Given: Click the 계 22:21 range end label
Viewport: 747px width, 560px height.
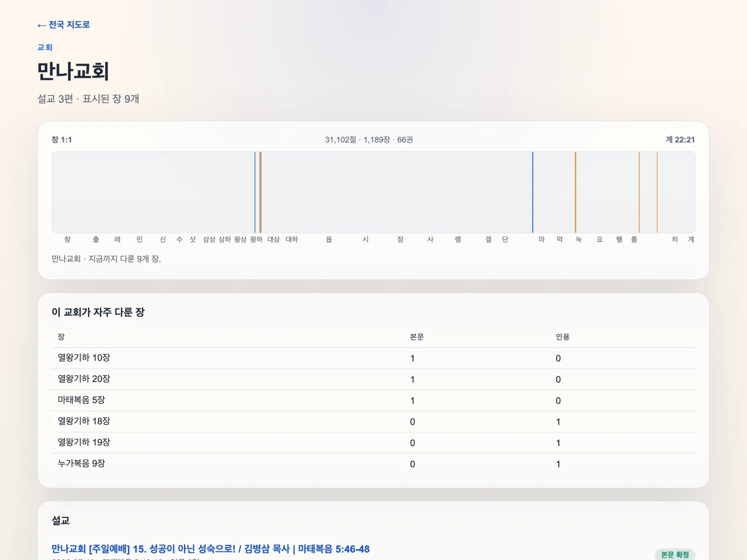Looking at the screenshot, I should [x=680, y=140].
